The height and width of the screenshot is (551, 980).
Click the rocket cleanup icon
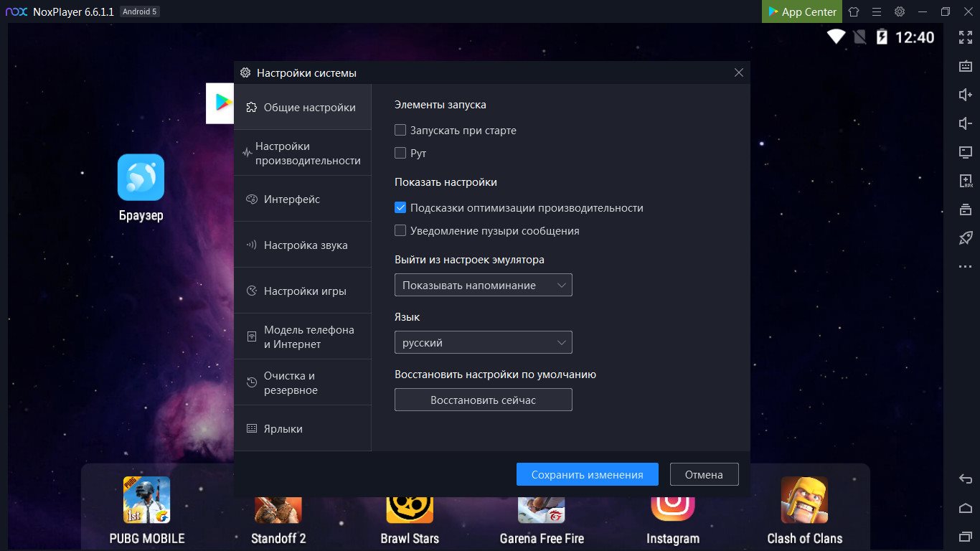(x=965, y=238)
